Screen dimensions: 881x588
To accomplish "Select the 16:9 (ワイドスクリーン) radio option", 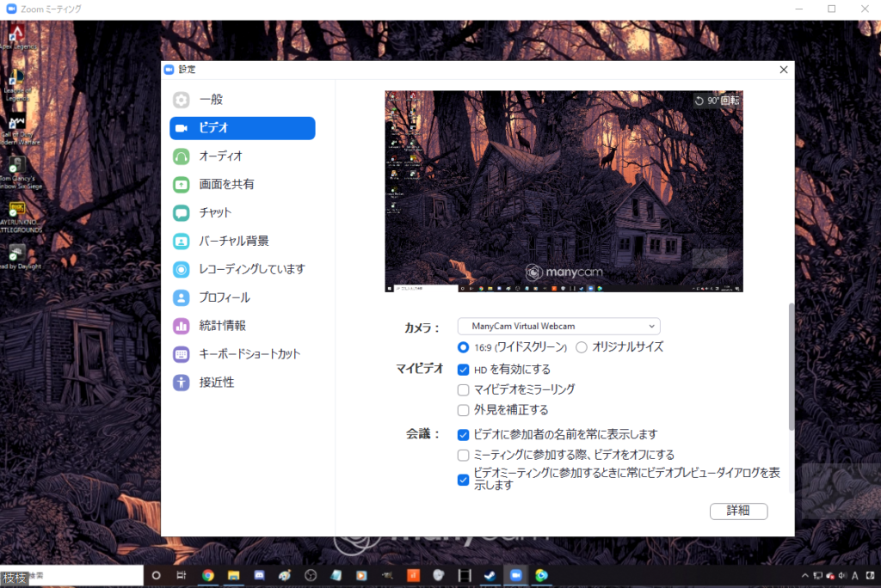I will 463,347.
